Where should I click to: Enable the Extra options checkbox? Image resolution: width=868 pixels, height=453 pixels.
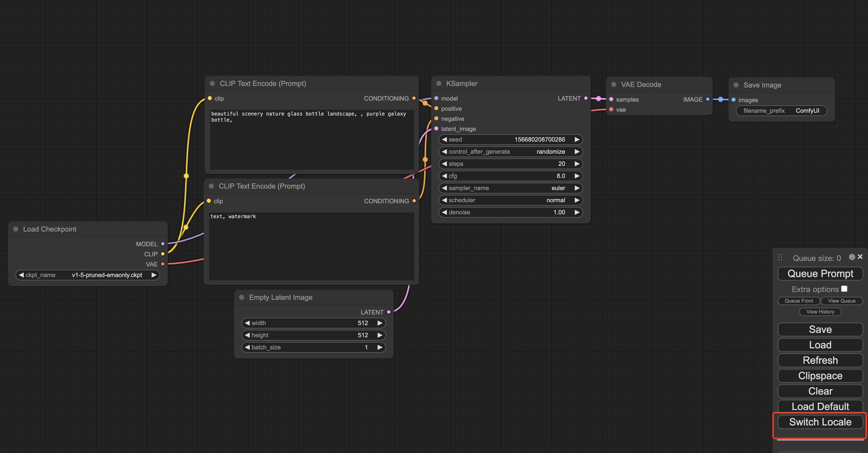[844, 289]
